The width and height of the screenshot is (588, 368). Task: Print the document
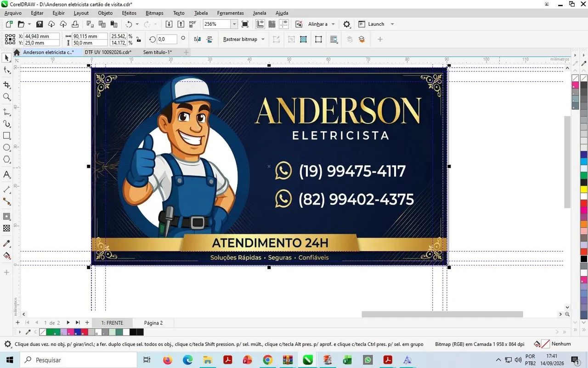[75, 24]
